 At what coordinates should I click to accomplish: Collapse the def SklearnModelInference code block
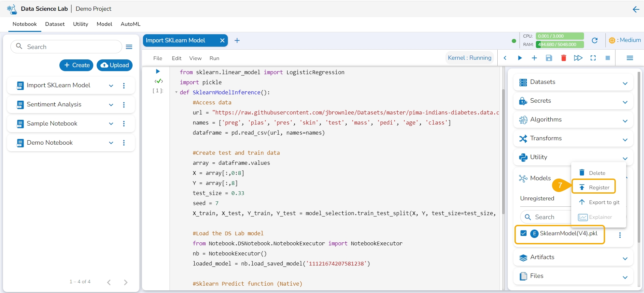177,92
